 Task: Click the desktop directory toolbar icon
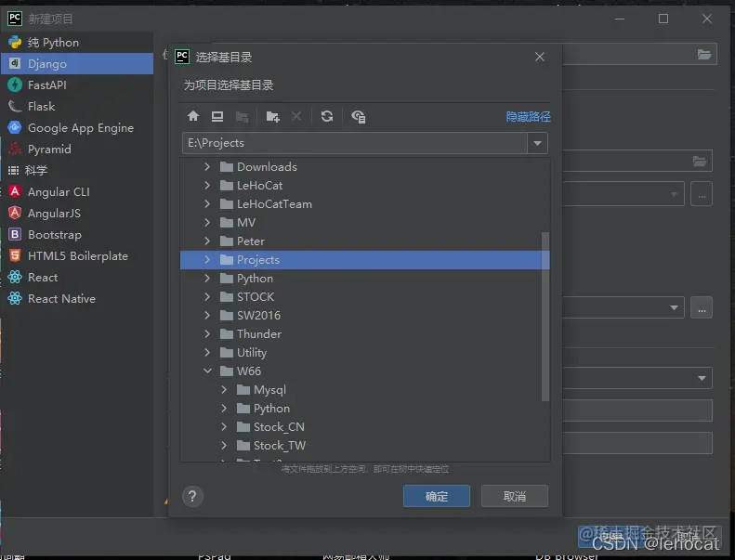[x=217, y=116]
